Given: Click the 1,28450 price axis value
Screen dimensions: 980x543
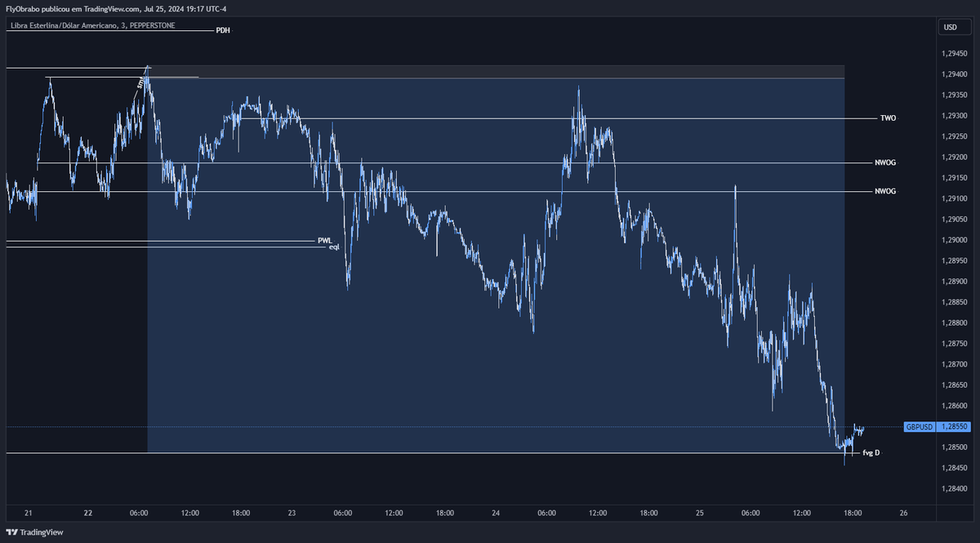Looking at the screenshot, I should [x=953, y=468].
